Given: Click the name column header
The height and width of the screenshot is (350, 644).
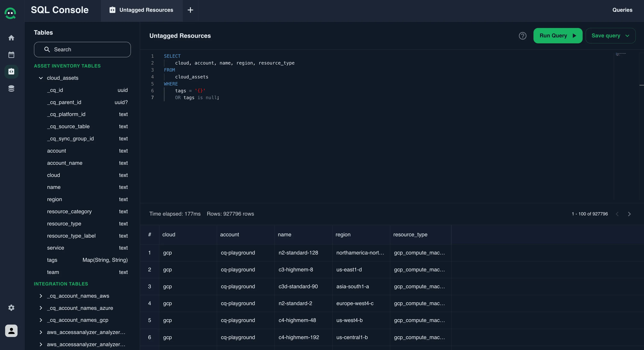Looking at the screenshot, I should [x=303, y=235].
